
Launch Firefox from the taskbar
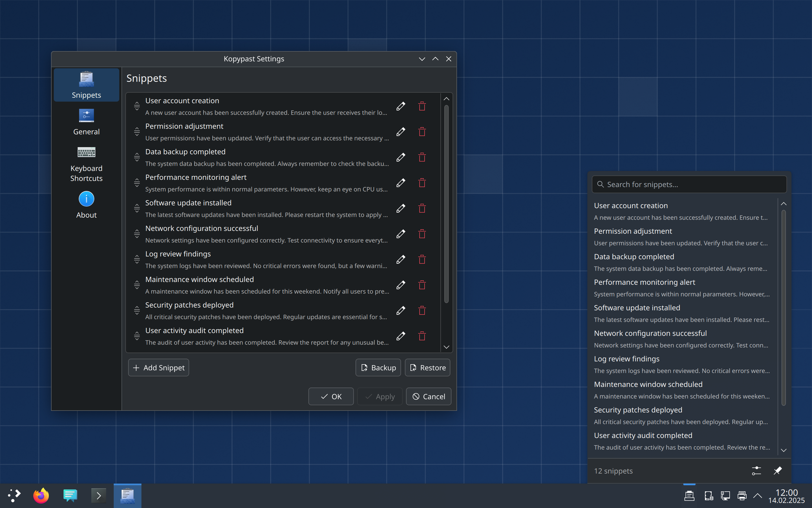[41, 496]
